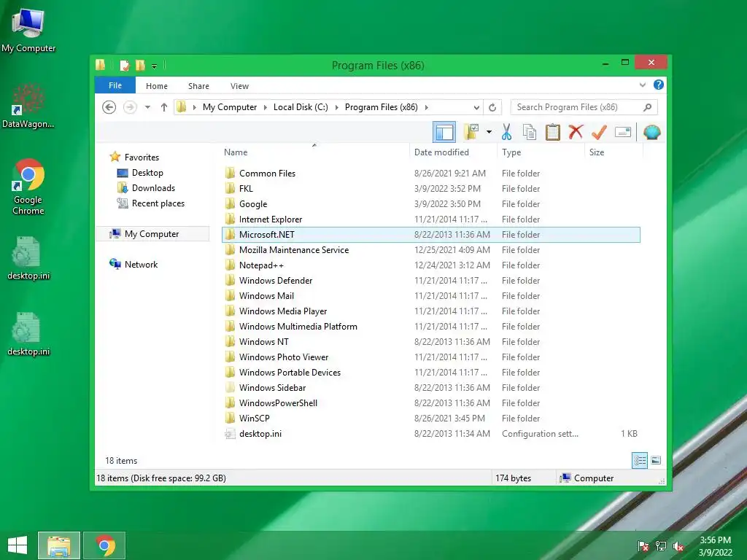Image resolution: width=747 pixels, height=560 pixels.
Task: Click the muted volume tray icon
Action: pyautogui.click(x=678, y=546)
